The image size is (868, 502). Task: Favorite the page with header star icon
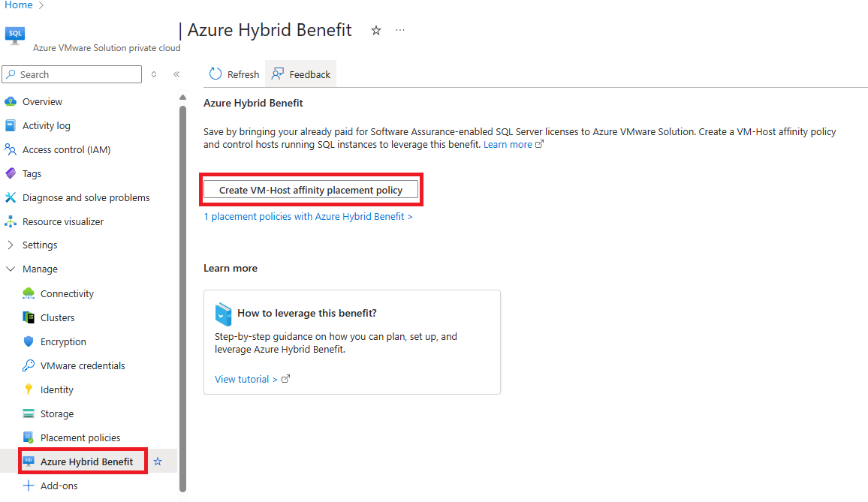click(376, 31)
